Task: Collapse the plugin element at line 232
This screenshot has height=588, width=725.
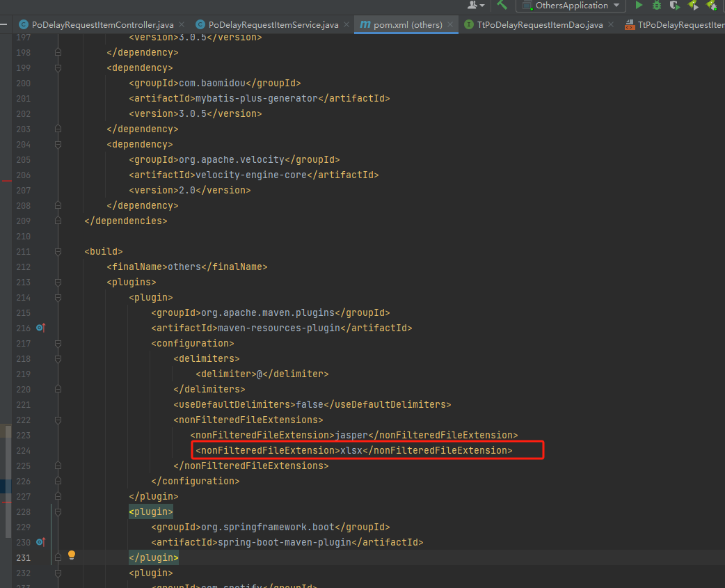Action: coord(58,573)
